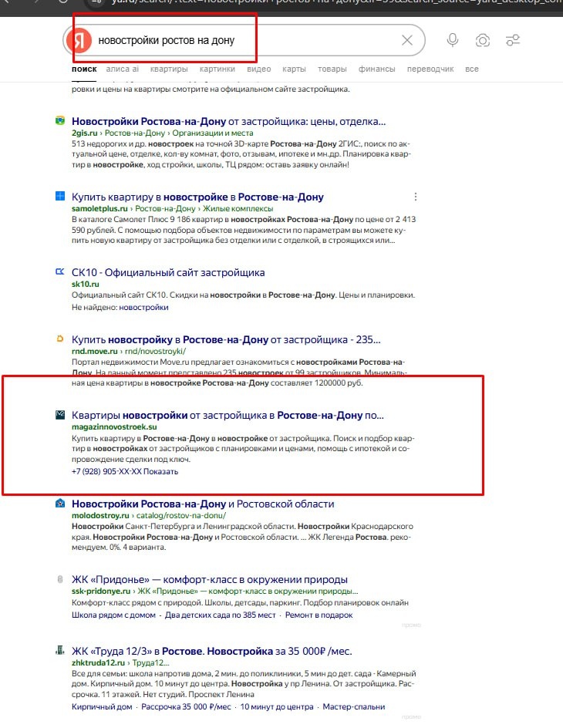
Task: Click the rnd.move.ru result favicon
Action: tap(60, 339)
